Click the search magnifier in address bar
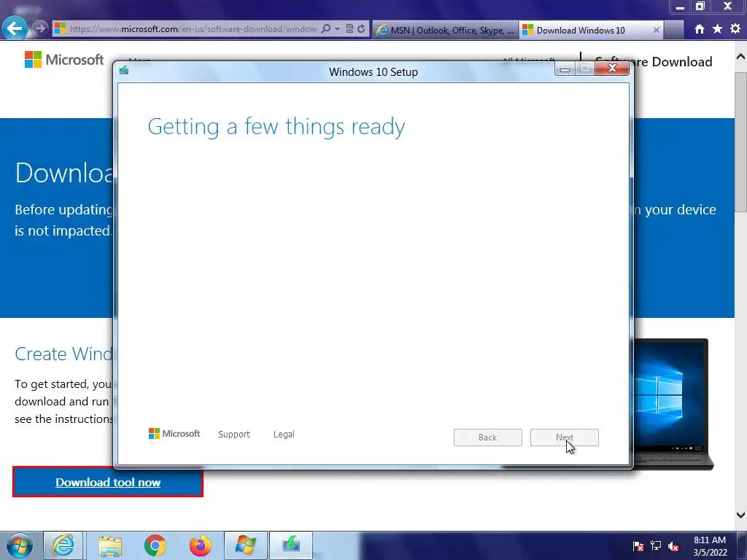The height and width of the screenshot is (560, 747). pos(326,29)
